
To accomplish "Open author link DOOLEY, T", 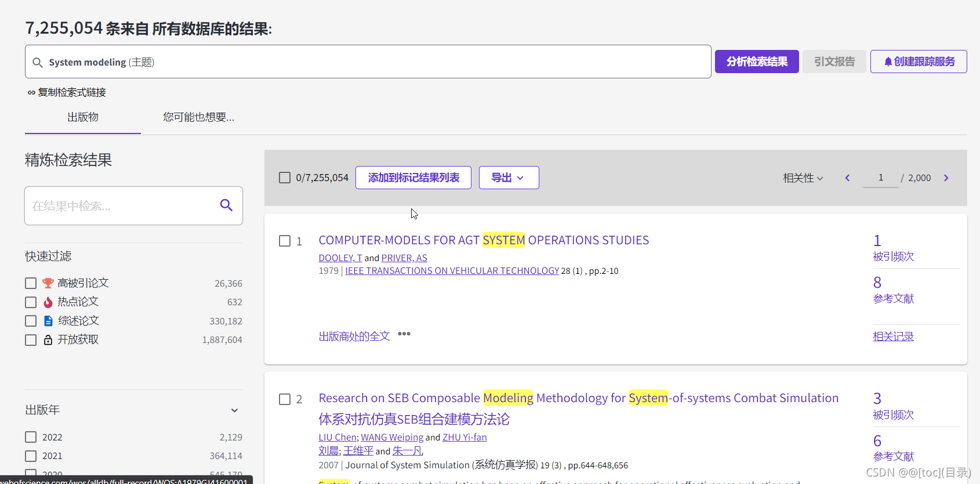I will (340, 258).
